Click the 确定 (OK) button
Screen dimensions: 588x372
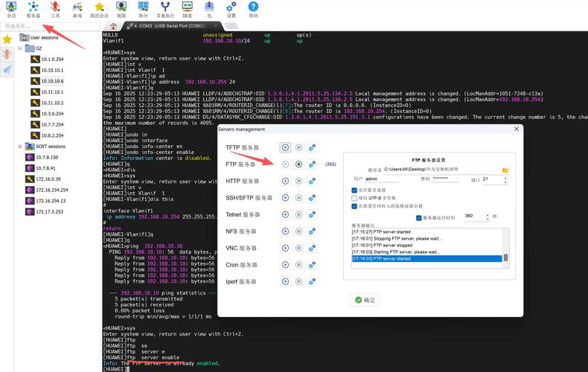pyautogui.click(x=365, y=300)
